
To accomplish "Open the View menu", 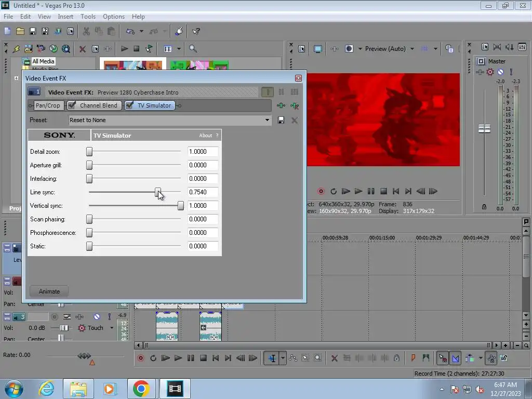I will [x=44, y=16].
